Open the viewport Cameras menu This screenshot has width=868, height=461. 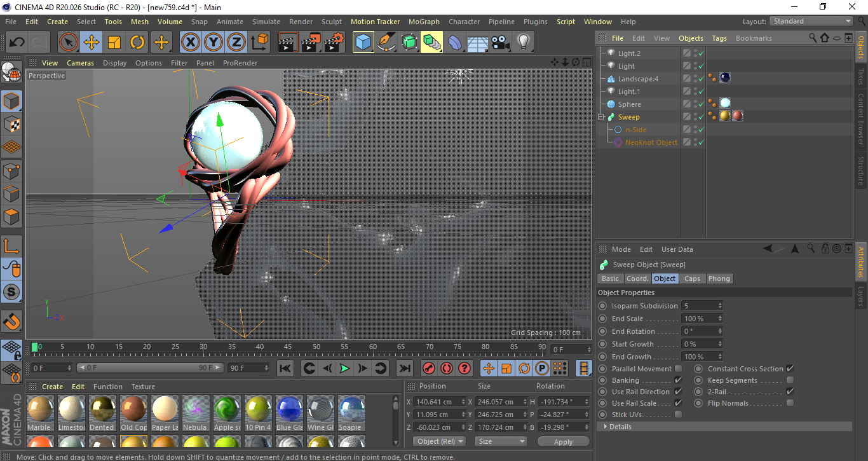point(80,63)
